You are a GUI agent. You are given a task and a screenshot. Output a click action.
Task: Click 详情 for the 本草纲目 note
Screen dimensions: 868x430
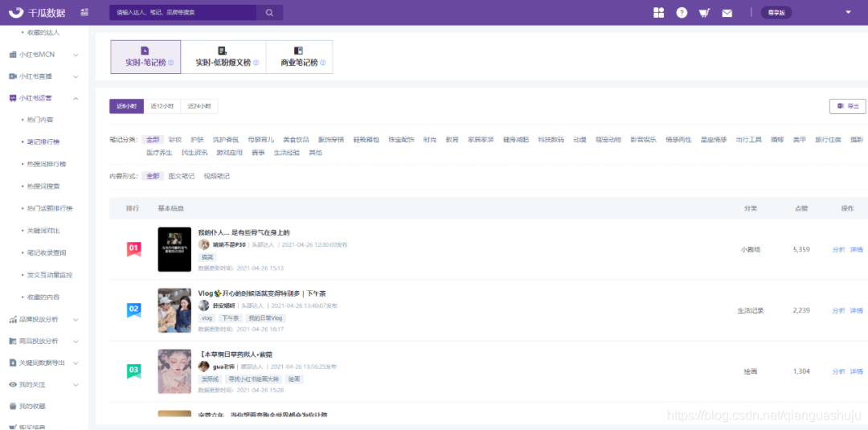pyautogui.click(x=857, y=371)
